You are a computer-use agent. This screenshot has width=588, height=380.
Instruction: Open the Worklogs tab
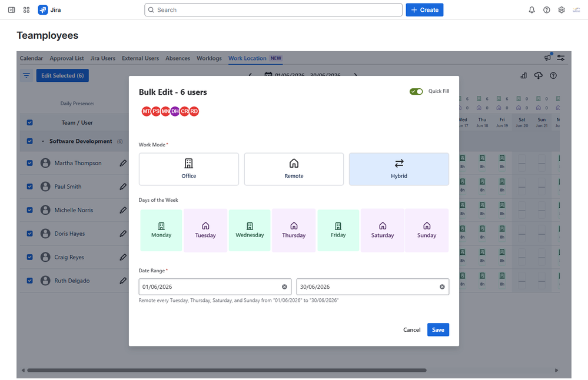tap(210, 58)
